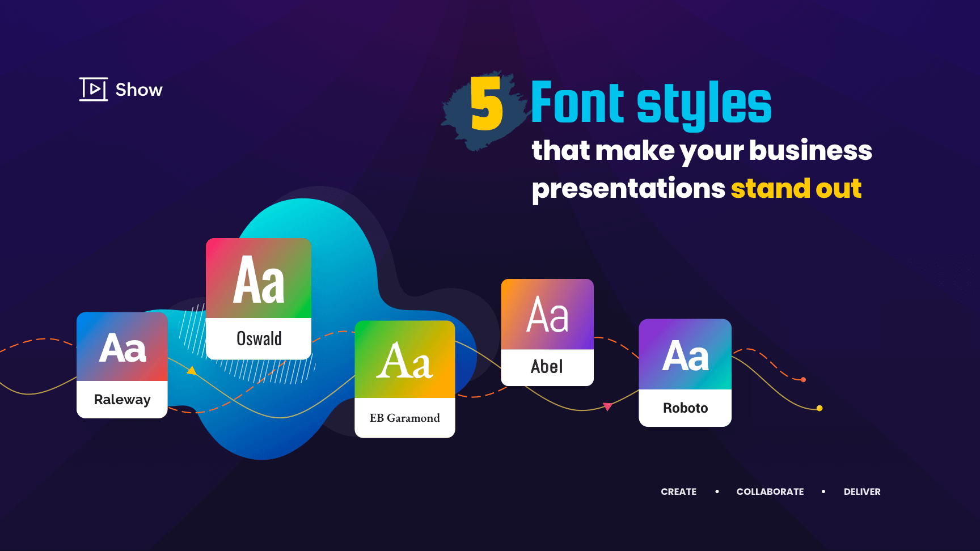The width and height of the screenshot is (980, 551).
Task: Click the yellow triangle arrow on the curve
Action: [x=192, y=371]
